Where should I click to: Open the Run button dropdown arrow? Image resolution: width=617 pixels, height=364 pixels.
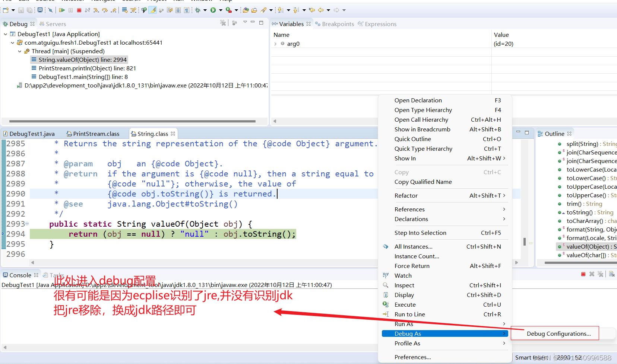pyautogui.click(x=221, y=10)
